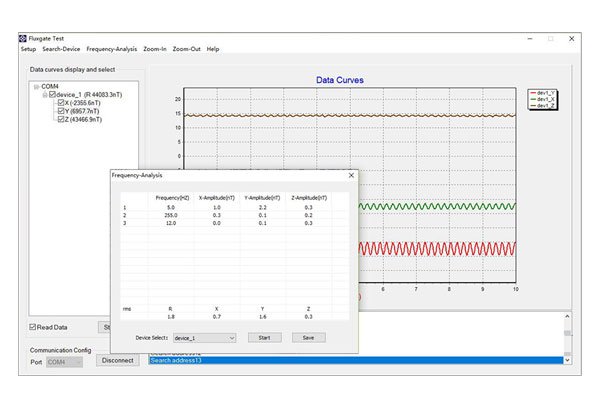
Task: Open the Setup menu
Action: (27, 49)
